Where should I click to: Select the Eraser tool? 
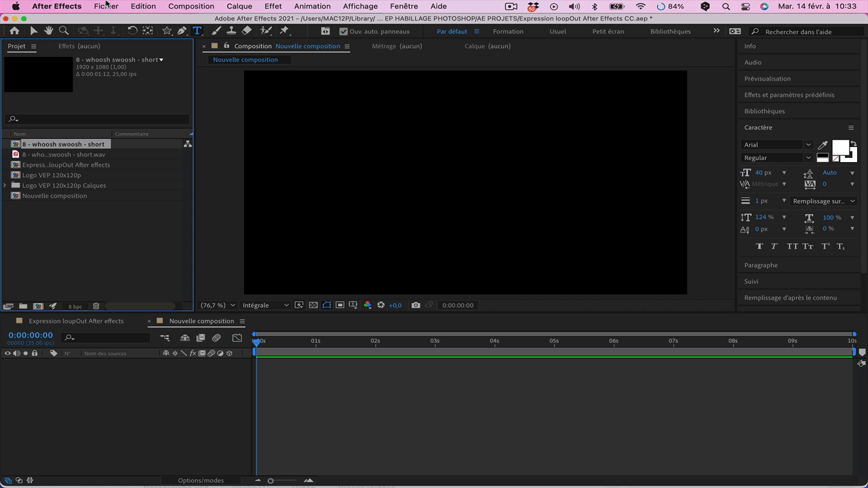[x=247, y=31]
